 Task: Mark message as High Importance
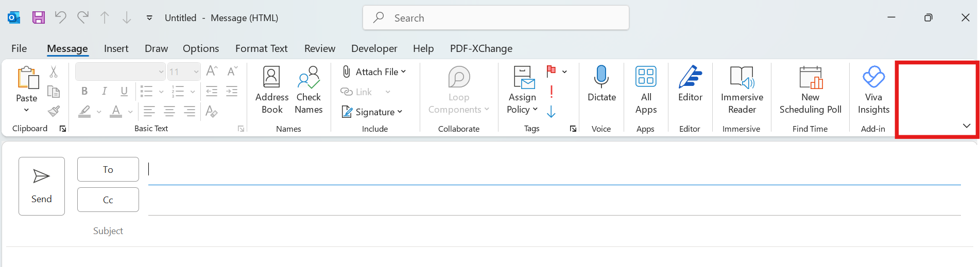[552, 92]
